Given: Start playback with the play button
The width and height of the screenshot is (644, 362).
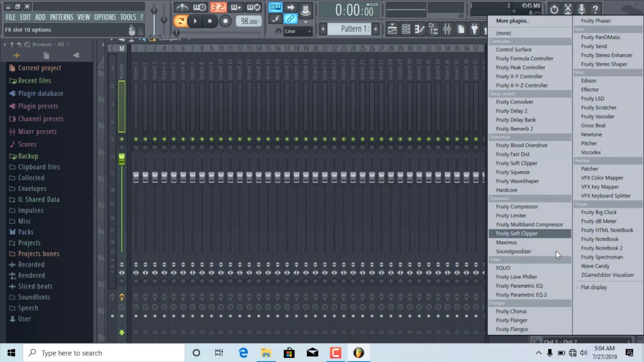Looking at the screenshot, I should coord(195,21).
